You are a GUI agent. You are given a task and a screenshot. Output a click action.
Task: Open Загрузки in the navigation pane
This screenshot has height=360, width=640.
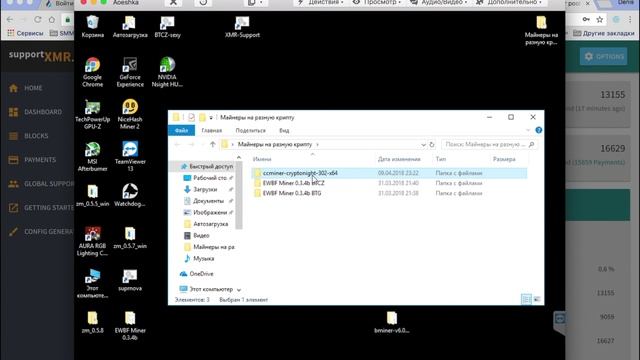pyautogui.click(x=205, y=189)
